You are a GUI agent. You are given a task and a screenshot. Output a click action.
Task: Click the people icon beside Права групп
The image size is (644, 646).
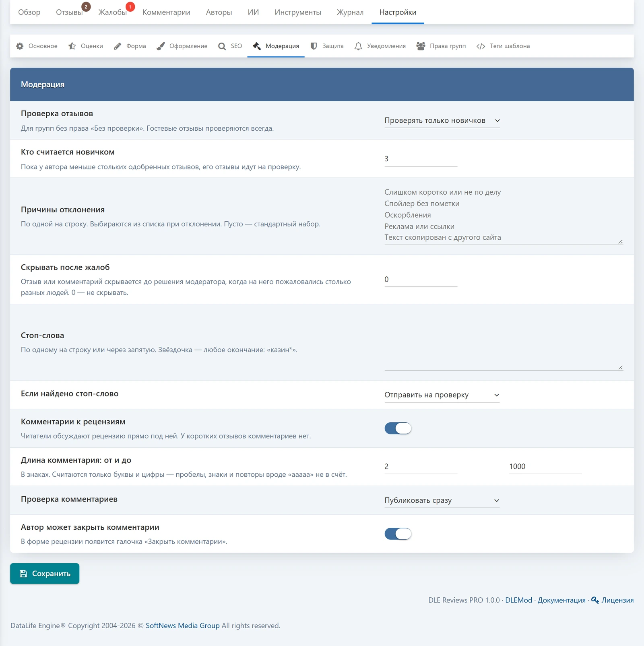pos(421,46)
